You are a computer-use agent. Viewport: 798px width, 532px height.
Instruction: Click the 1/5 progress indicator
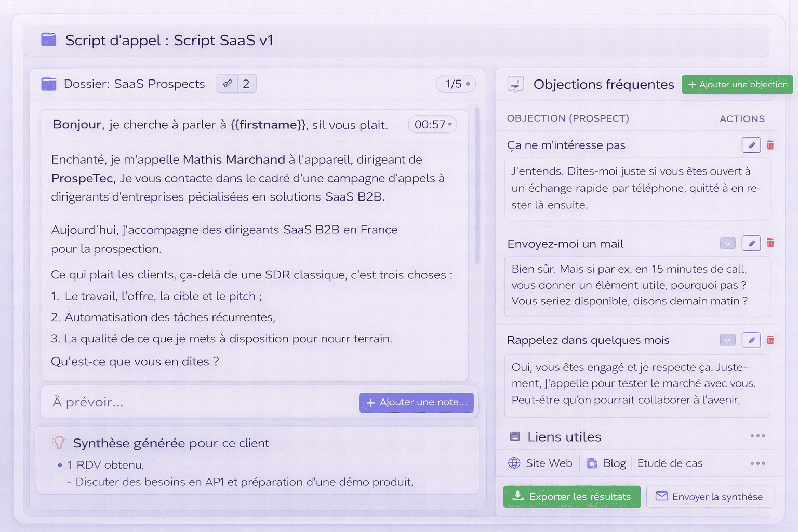click(x=456, y=84)
